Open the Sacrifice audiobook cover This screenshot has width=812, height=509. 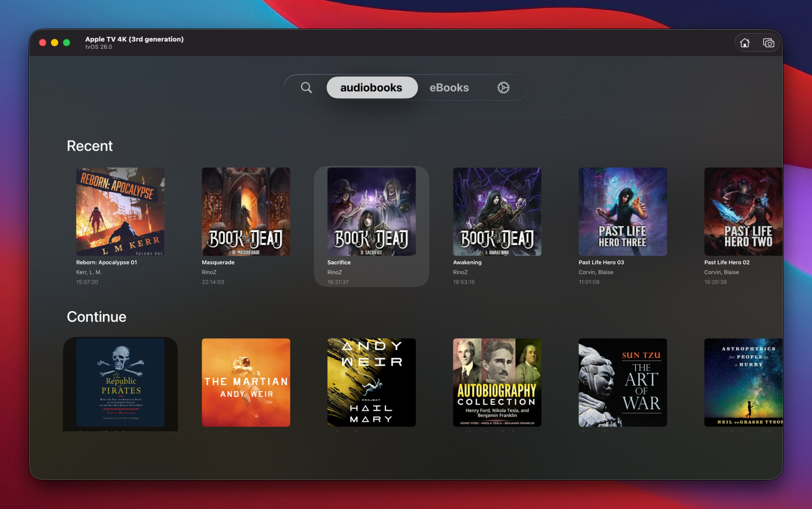pos(371,211)
